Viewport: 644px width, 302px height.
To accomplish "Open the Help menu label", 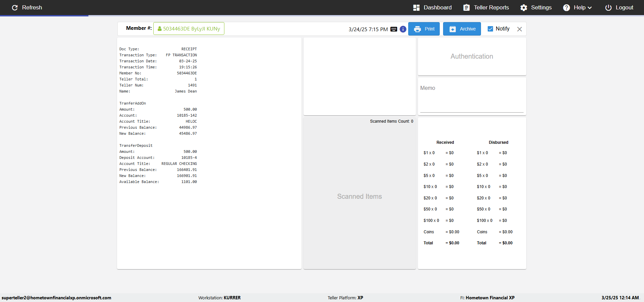I will [x=579, y=7].
